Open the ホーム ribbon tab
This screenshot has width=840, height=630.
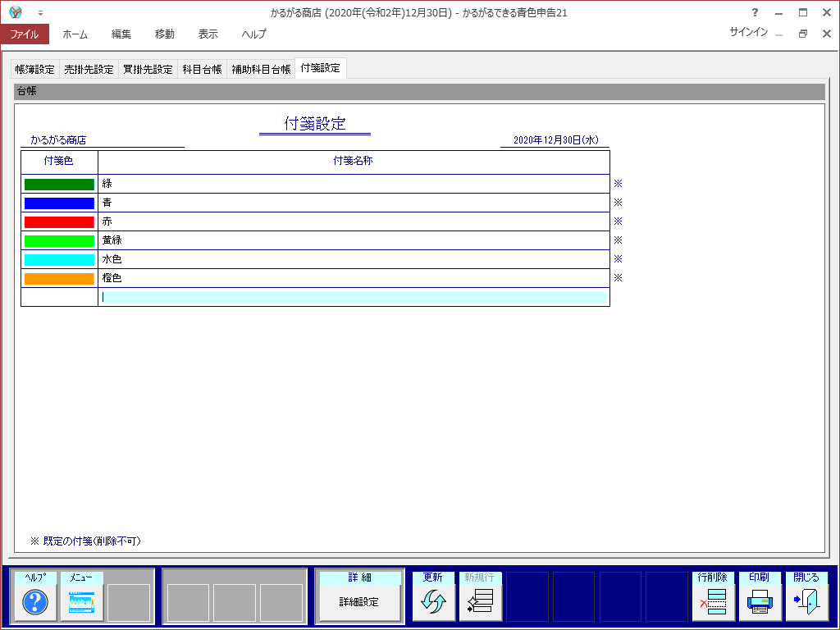(x=75, y=34)
